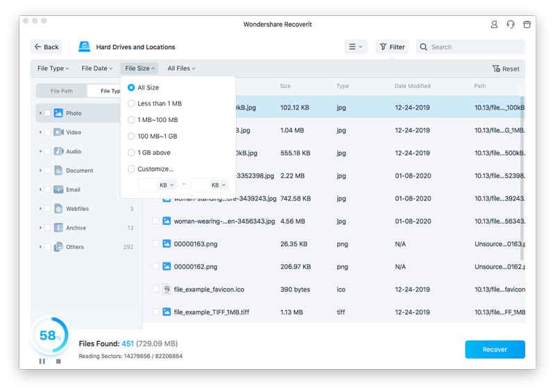Click the Archive category icon
The height and width of the screenshot is (392, 555).
(x=58, y=228)
